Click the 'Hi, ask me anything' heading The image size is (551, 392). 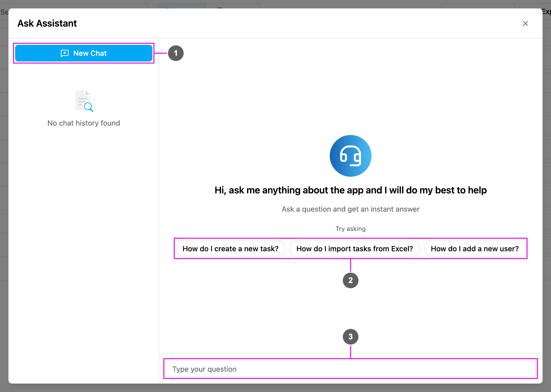[x=351, y=190]
